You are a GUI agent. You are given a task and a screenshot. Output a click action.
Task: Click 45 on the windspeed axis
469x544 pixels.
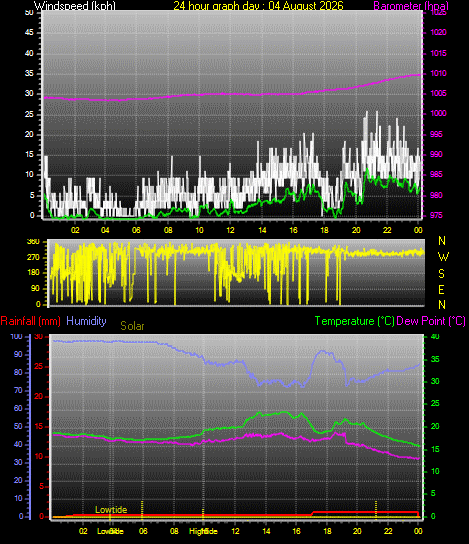click(29, 33)
